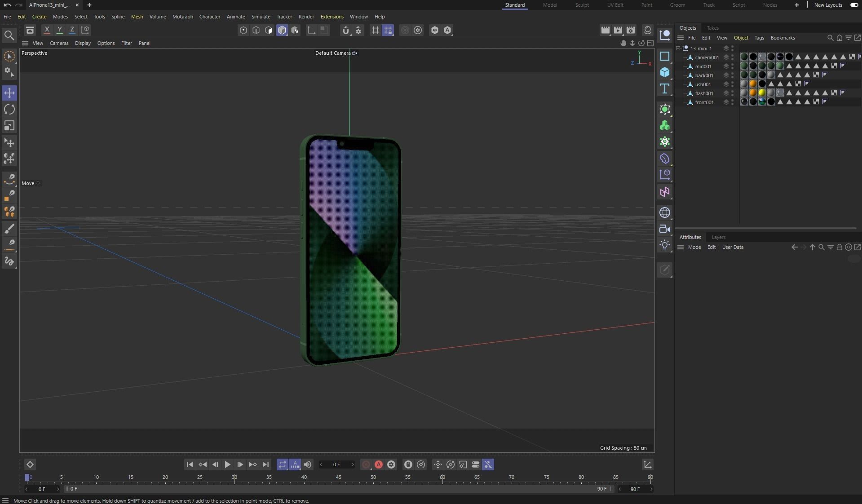The width and height of the screenshot is (862, 504).
Task: Go to end of animation
Action: 265,464
